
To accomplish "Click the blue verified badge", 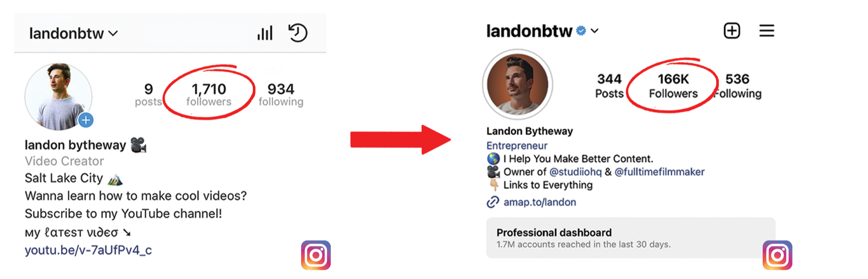I will tap(581, 31).
